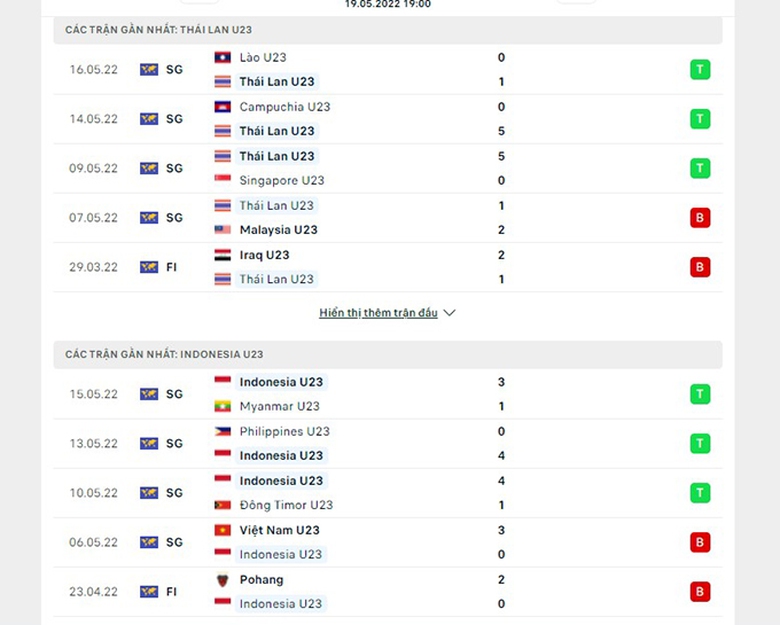Click the Pohang club crest icon
The height and width of the screenshot is (625, 780).
coord(222,580)
